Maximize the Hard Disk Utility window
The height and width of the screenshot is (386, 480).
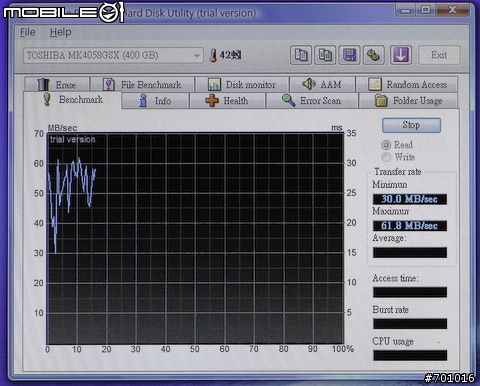tap(426, 10)
